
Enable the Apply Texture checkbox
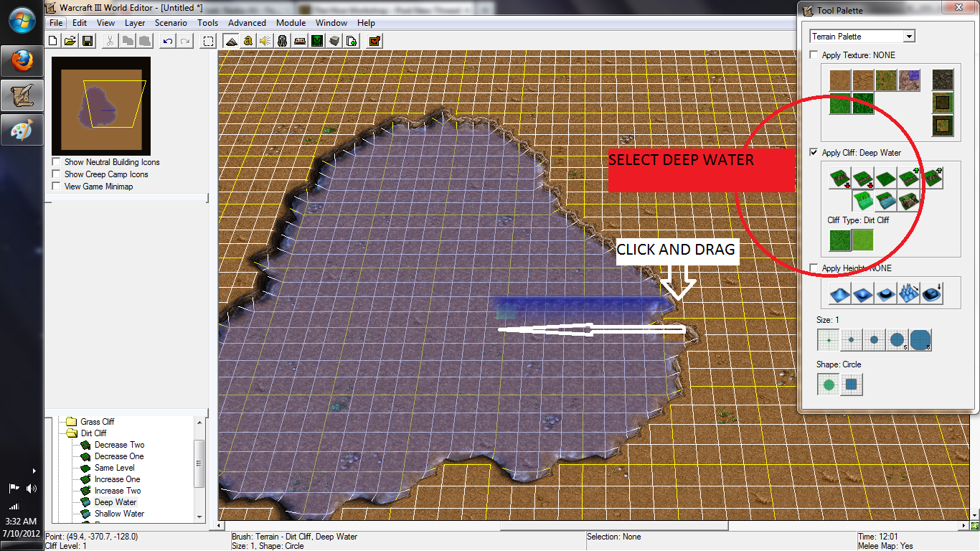click(x=814, y=55)
